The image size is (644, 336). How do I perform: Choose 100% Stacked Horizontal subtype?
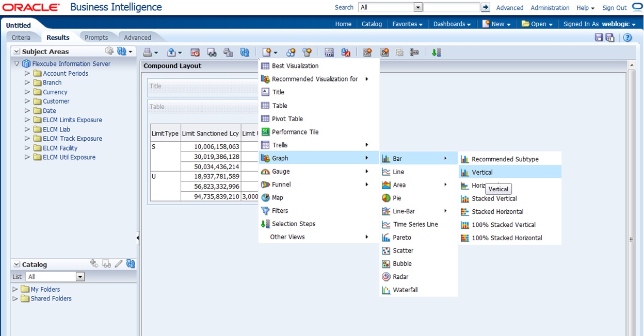point(510,238)
